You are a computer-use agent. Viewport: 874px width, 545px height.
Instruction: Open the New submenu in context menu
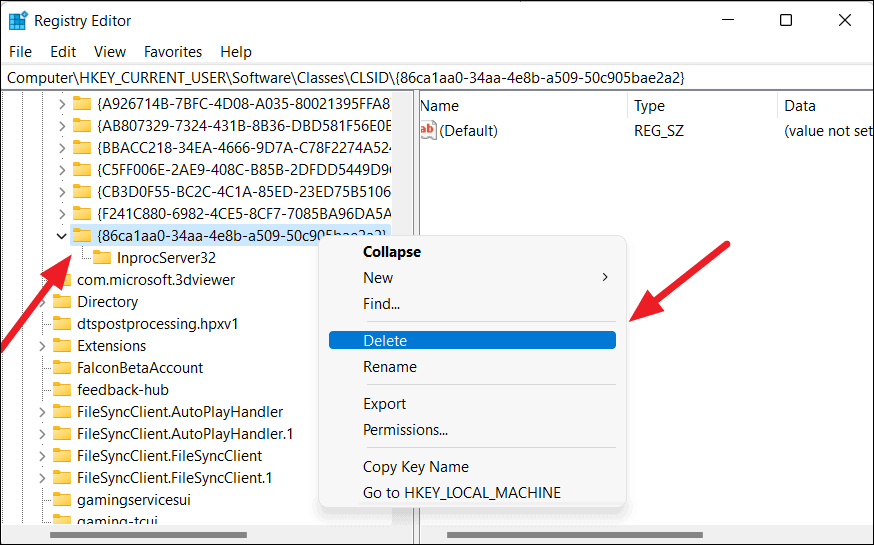point(472,278)
